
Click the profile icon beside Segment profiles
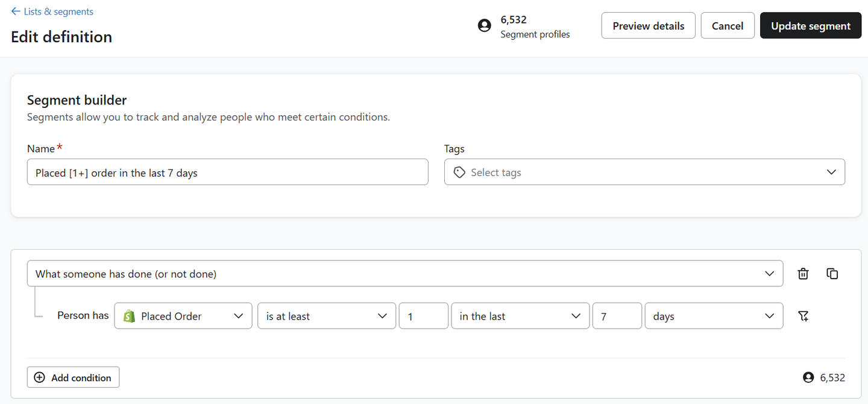[x=484, y=26]
